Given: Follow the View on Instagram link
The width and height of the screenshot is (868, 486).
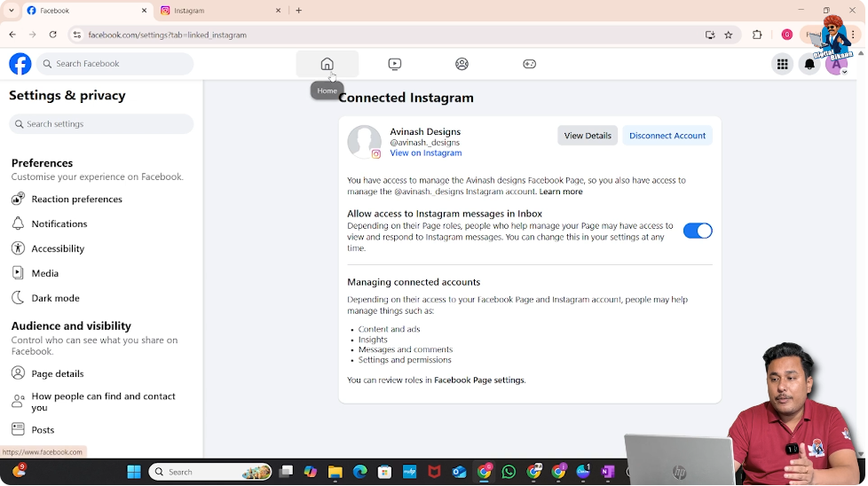Looking at the screenshot, I should pyautogui.click(x=426, y=153).
